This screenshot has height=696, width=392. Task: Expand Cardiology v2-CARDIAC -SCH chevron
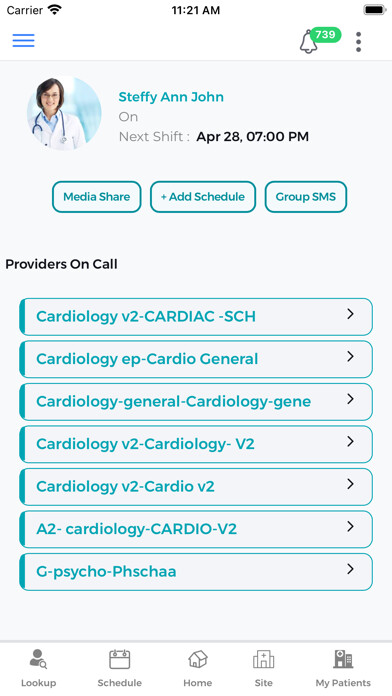tap(350, 314)
